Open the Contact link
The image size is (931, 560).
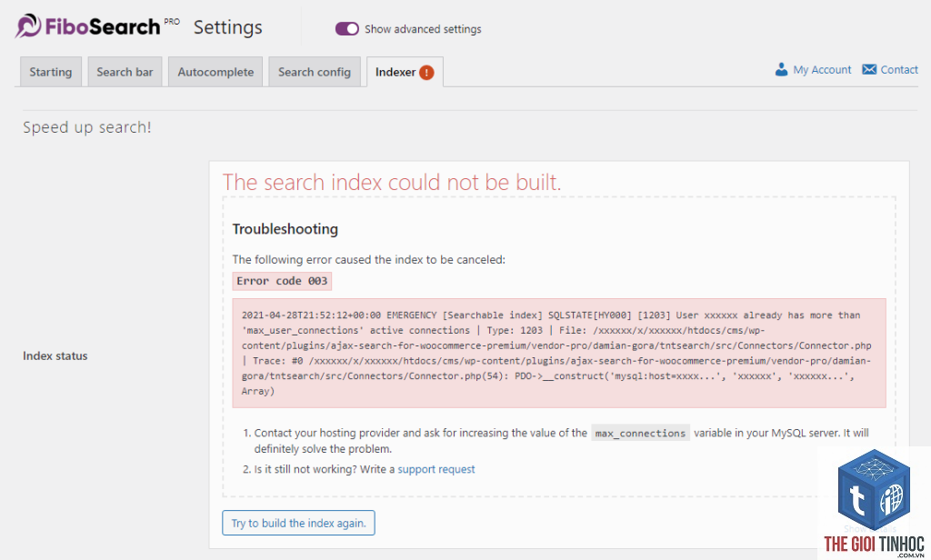tap(899, 69)
